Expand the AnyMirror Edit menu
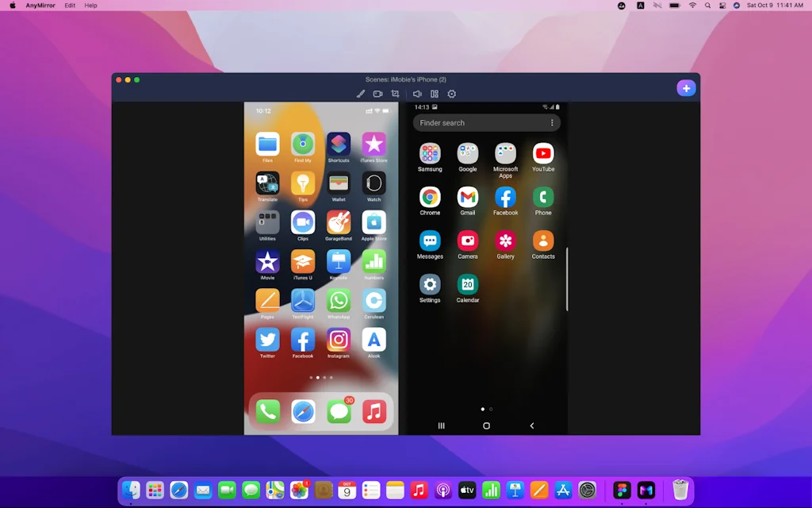The width and height of the screenshot is (812, 508). tap(70, 6)
